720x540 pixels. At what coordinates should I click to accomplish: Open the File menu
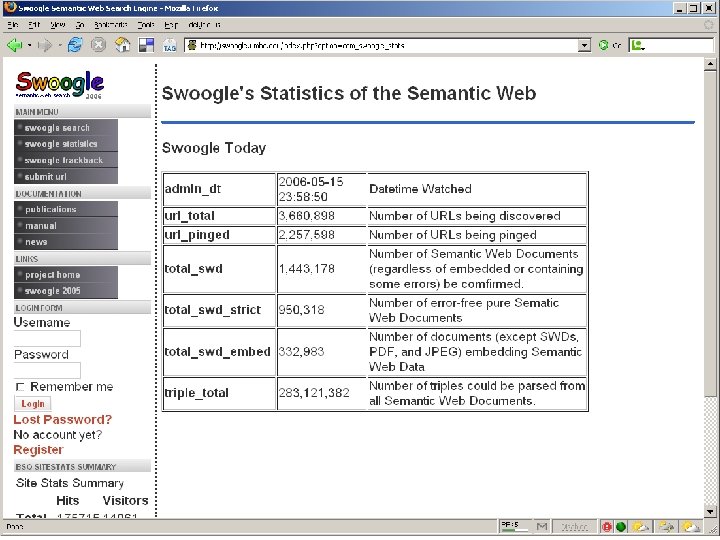point(13,25)
